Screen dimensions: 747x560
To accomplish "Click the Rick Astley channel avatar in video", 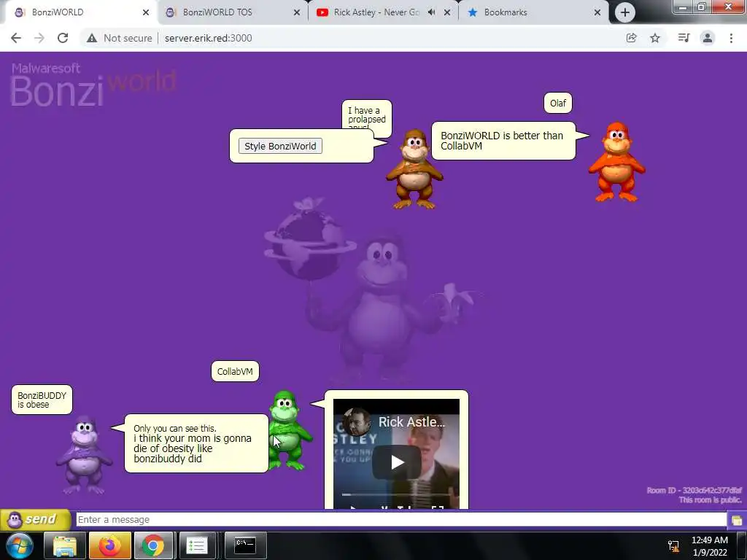I will pyautogui.click(x=356, y=422).
